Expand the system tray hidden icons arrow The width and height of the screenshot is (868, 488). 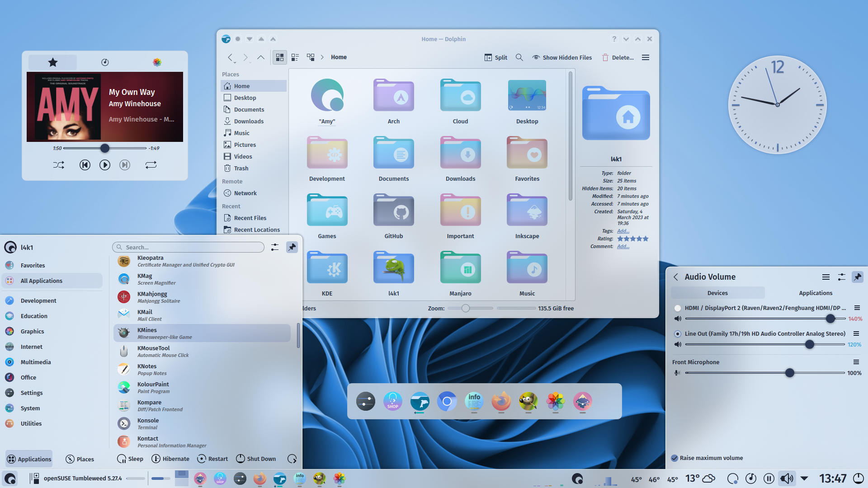[804, 478]
